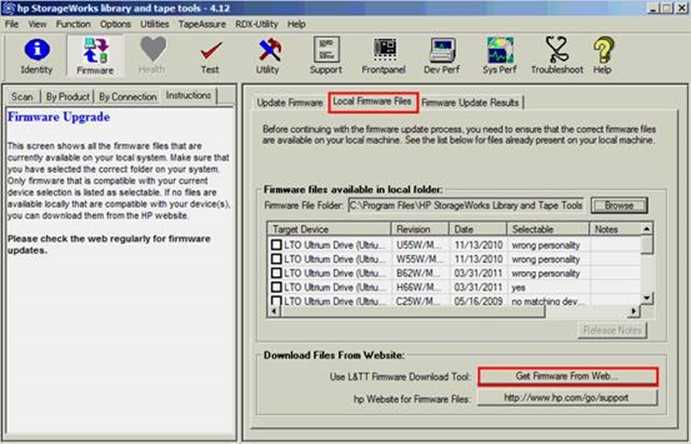Image resolution: width=691 pixels, height=444 pixels.
Task: Click the Firmware Upgrade heading
Action: (59, 117)
